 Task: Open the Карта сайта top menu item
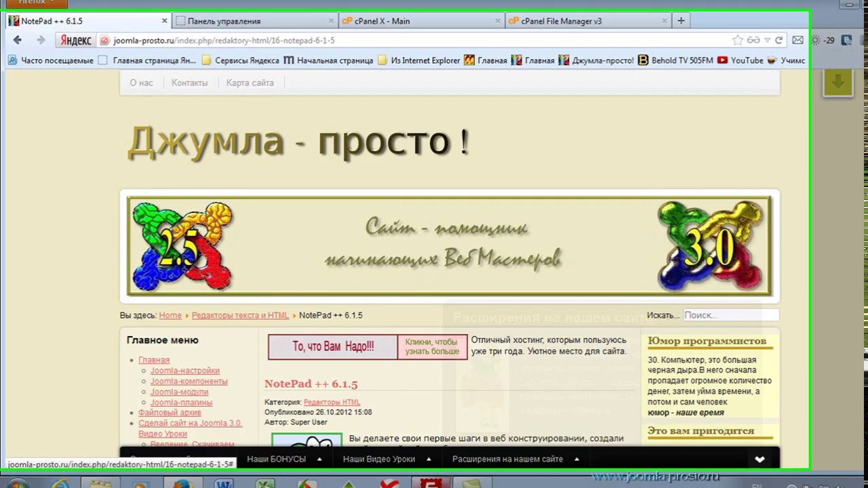pyautogui.click(x=250, y=83)
